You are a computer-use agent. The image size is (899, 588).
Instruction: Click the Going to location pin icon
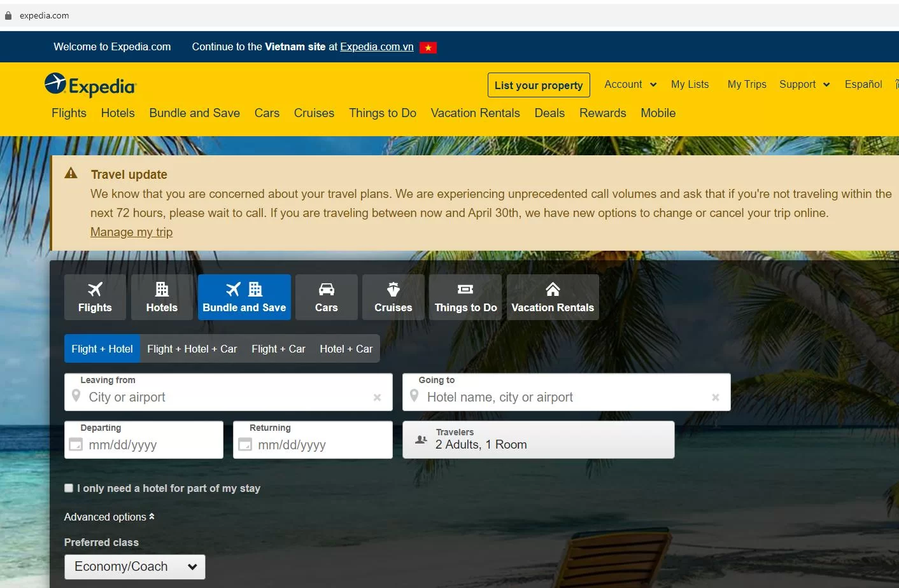pyautogui.click(x=414, y=396)
